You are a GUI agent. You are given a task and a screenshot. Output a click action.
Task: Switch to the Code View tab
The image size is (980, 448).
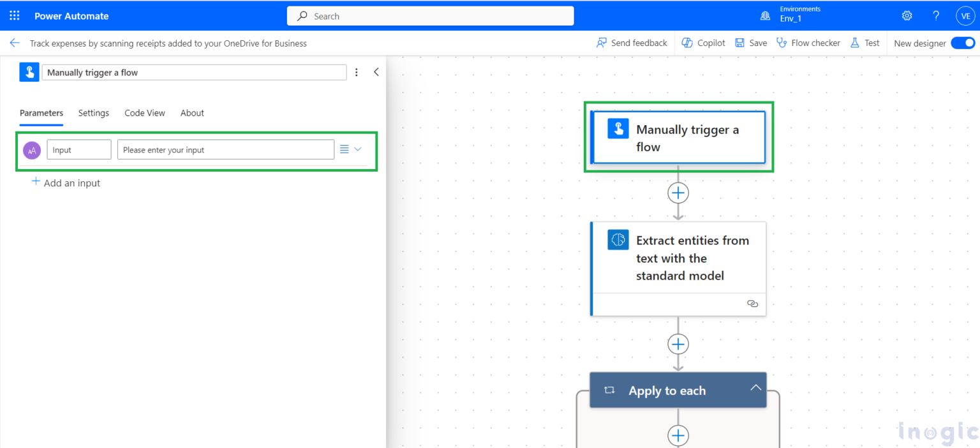pos(144,113)
